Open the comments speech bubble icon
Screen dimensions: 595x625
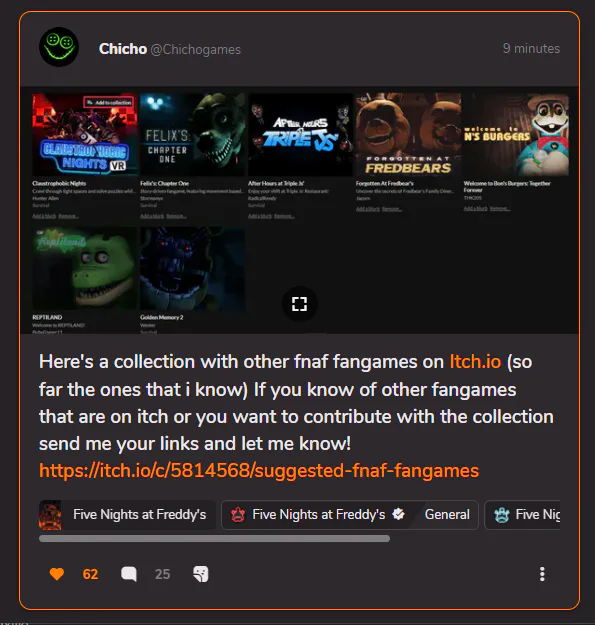(x=129, y=574)
